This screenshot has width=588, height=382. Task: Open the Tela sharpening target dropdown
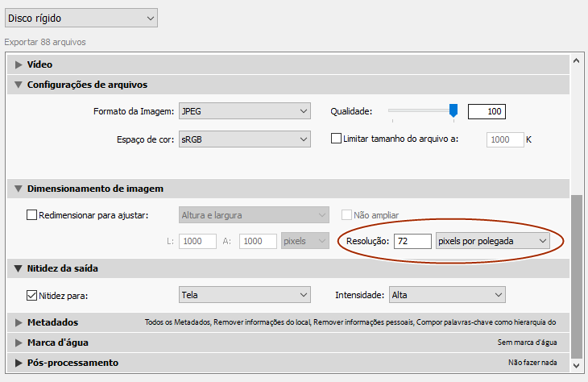(x=245, y=295)
